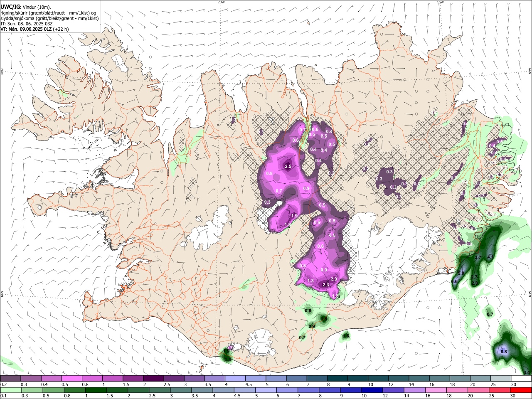Click the light grey 25–30 snow legend swatch

coord(500,378)
